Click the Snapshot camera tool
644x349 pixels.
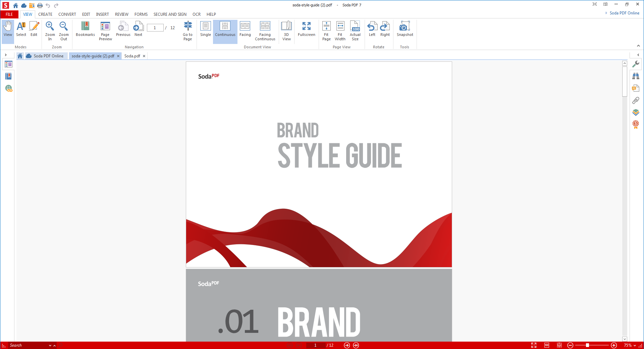(x=405, y=30)
